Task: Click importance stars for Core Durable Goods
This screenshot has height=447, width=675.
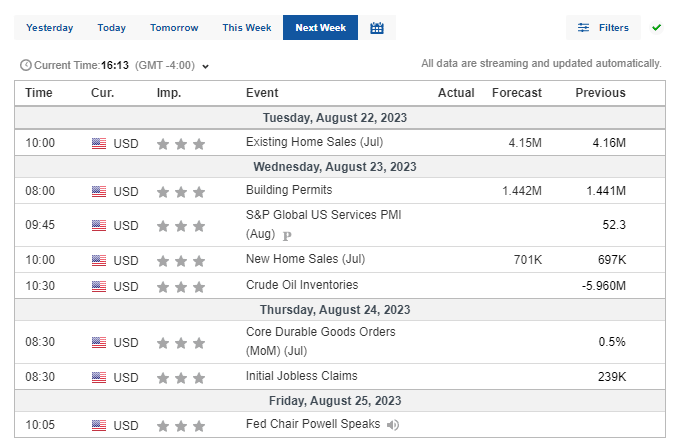Action: click(x=181, y=343)
